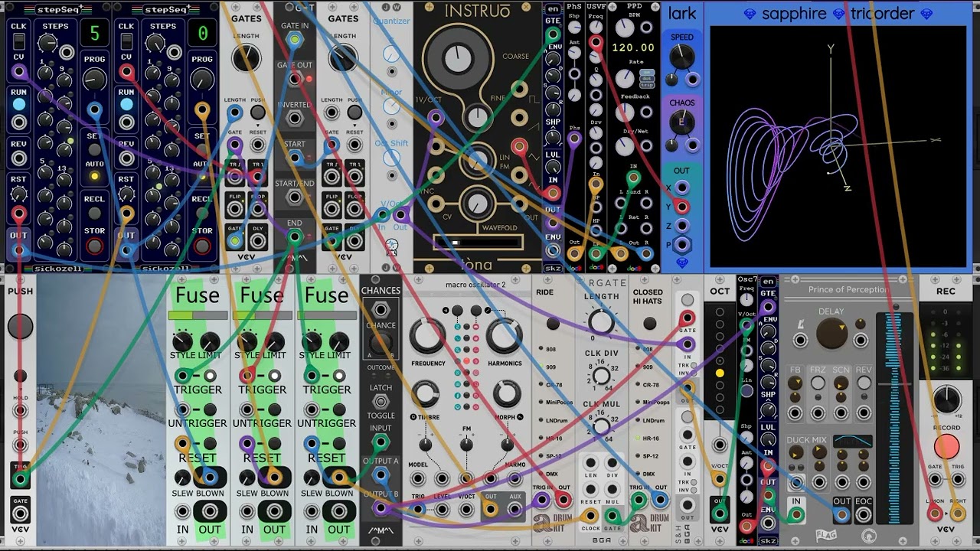Toggle dot/trip rate switch on PPD
This screenshot has height=551, width=980.
point(648,80)
